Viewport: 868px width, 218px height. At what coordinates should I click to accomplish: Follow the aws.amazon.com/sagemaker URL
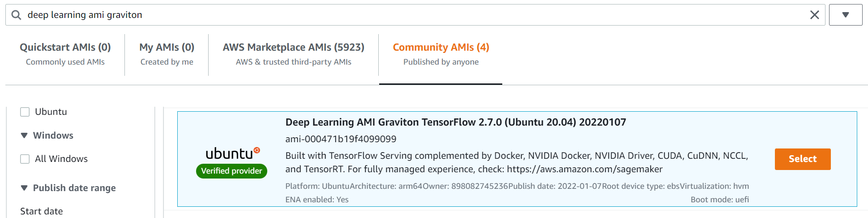pyautogui.click(x=585, y=169)
